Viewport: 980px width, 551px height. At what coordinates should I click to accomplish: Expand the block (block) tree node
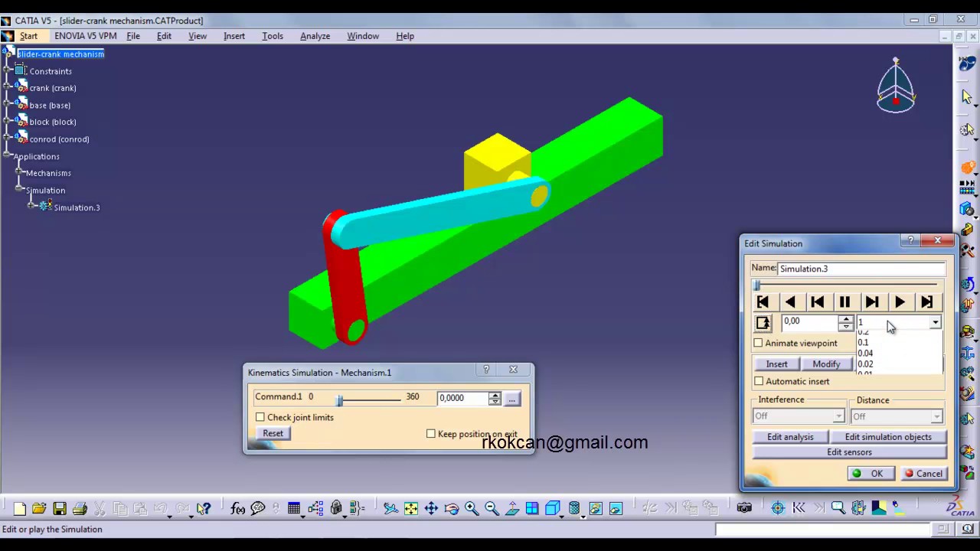(x=8, y=122)
